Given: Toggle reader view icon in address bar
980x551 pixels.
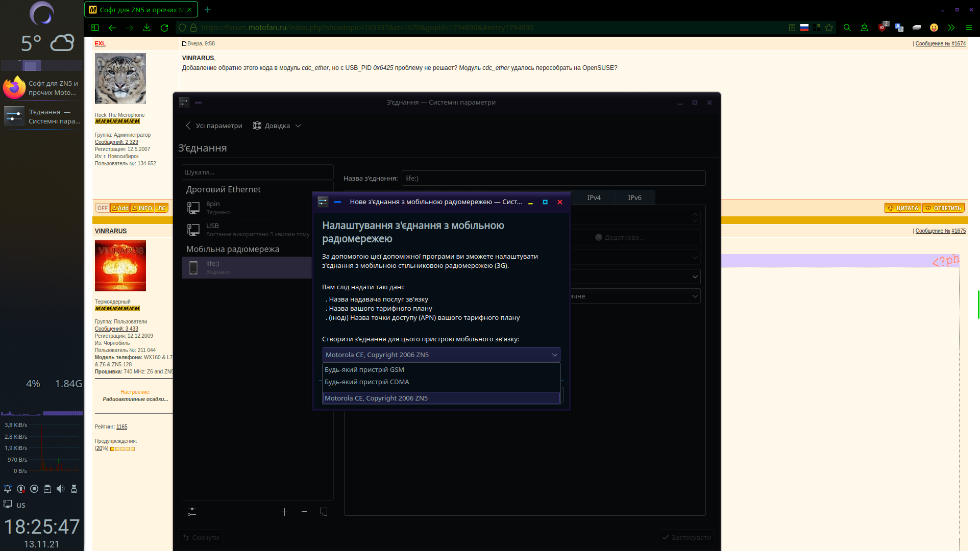Looking at the screenshot, I should tap(792, 28).
